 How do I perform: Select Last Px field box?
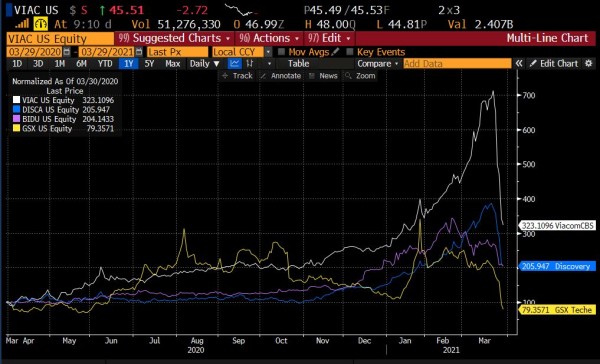pos(178,52)
